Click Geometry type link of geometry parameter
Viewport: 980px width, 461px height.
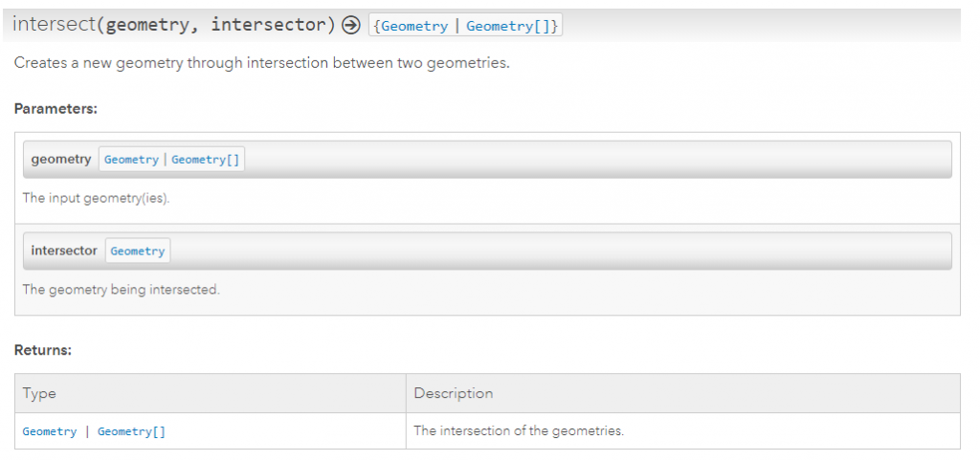(131, 160)
